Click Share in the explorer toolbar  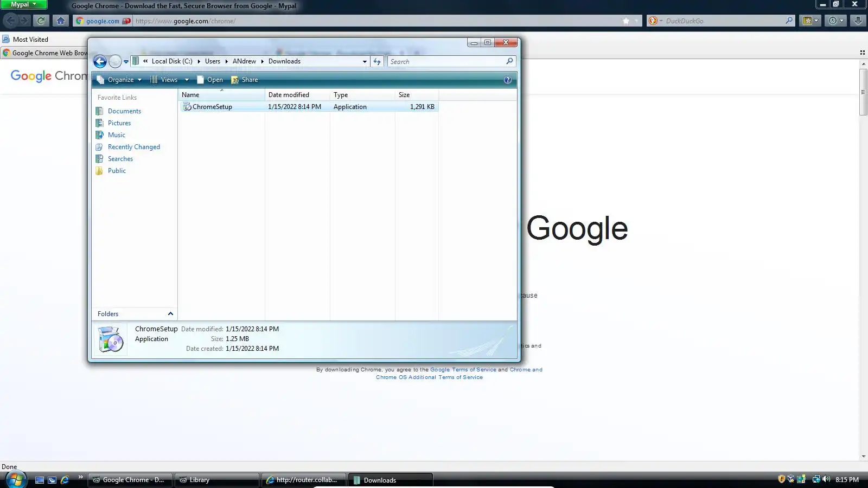coord(245,80)
